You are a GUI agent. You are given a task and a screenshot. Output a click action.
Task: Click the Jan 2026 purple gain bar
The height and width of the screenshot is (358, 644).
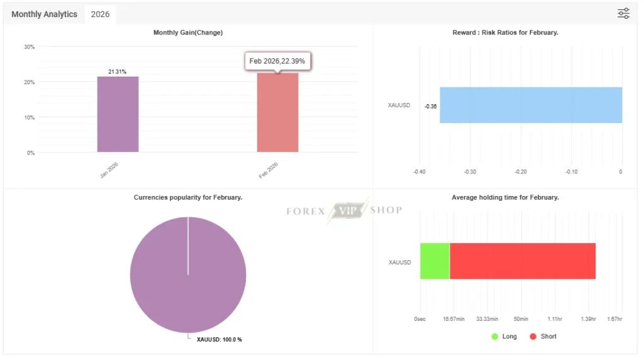click(x=118, y=114)
